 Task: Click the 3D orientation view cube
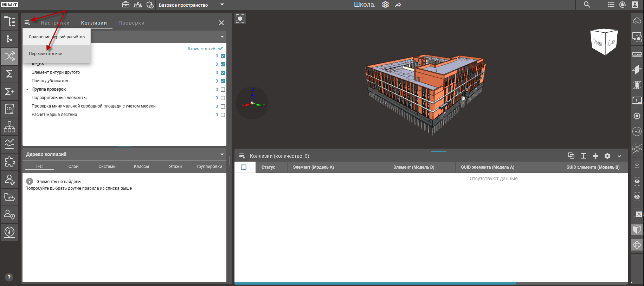[x=604, y=42]
